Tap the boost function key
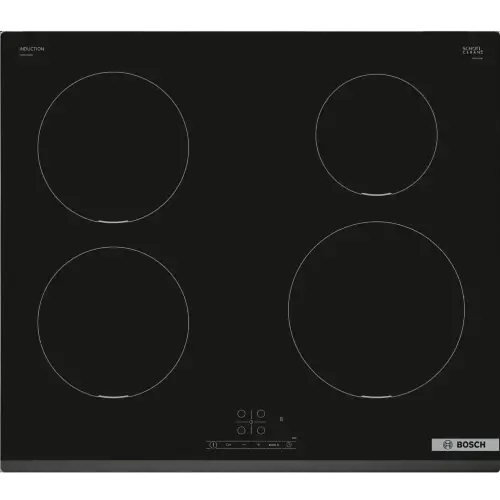Screen dimensions: 500x500 pos(274,445)
